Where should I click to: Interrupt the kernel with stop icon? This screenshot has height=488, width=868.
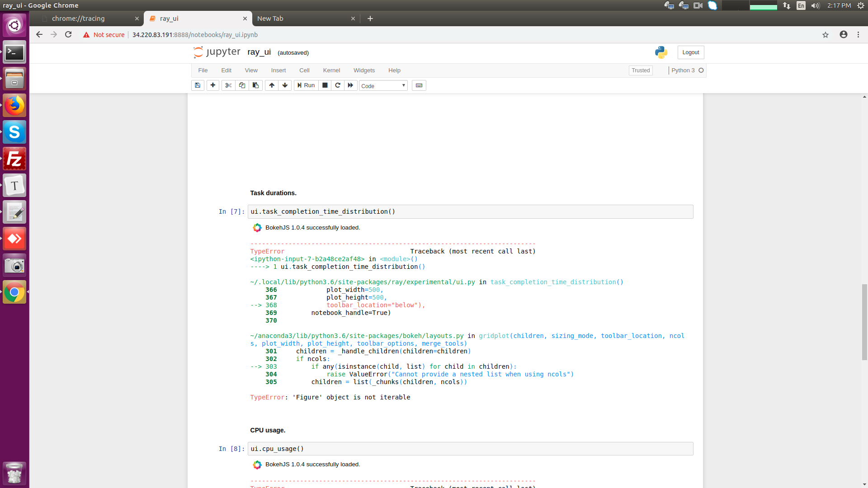325,85
